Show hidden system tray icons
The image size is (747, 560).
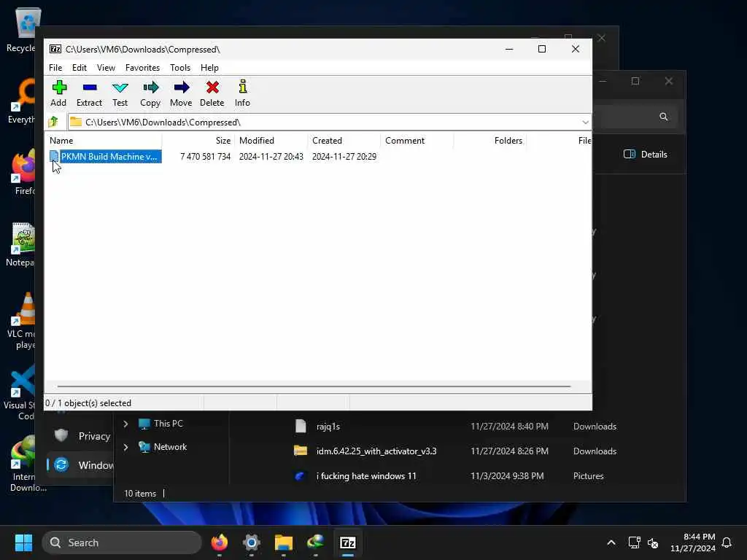click(611, 542)
